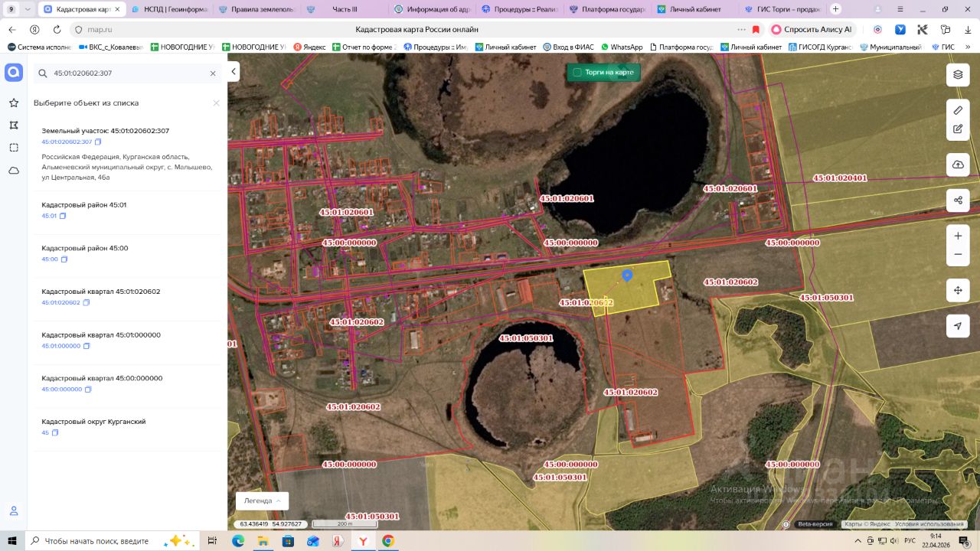
Task: Open the browser tab list dropdown
Action: pyautogui.click(x=28, y=9)
